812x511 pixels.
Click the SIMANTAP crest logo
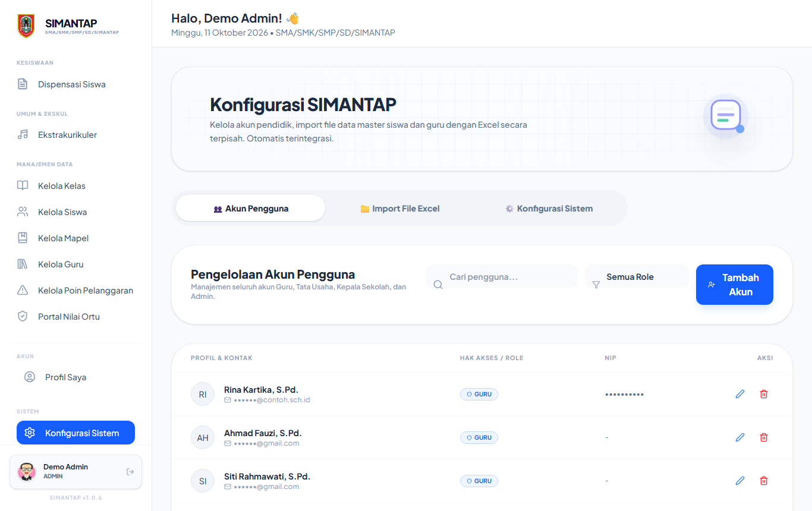tap(26, 27)
